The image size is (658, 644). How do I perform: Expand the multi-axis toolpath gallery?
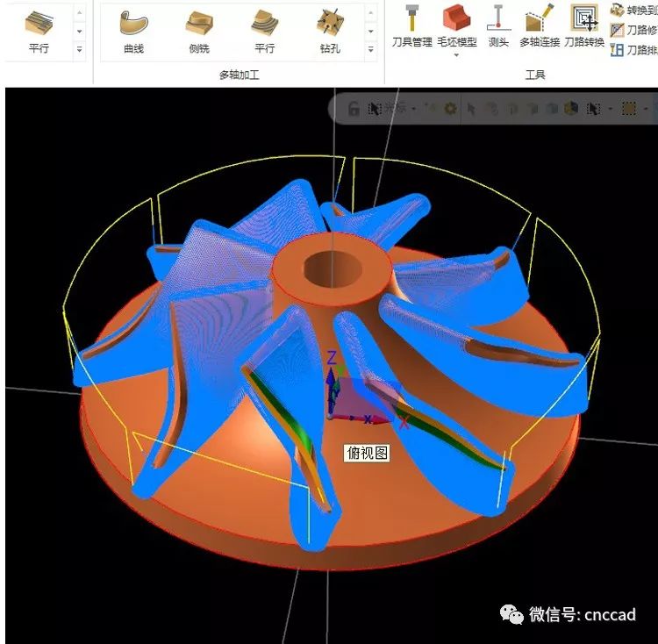372,49
